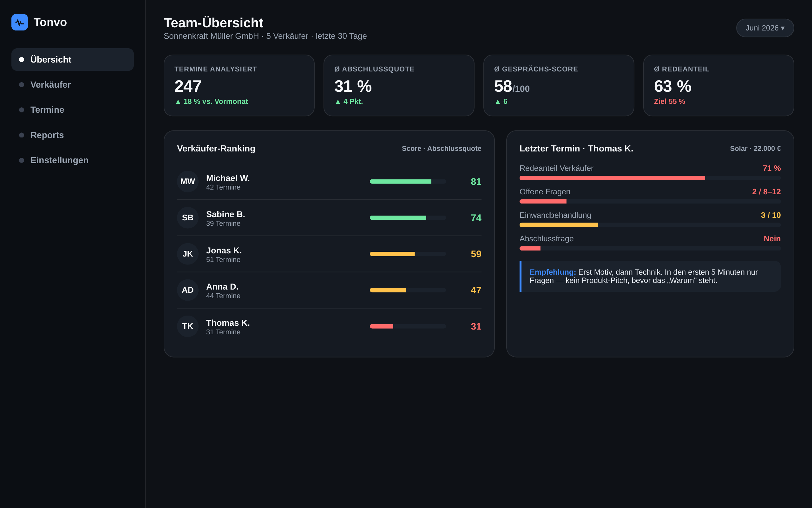Click the 'Ziel 55 %' target text

[669, 102]
